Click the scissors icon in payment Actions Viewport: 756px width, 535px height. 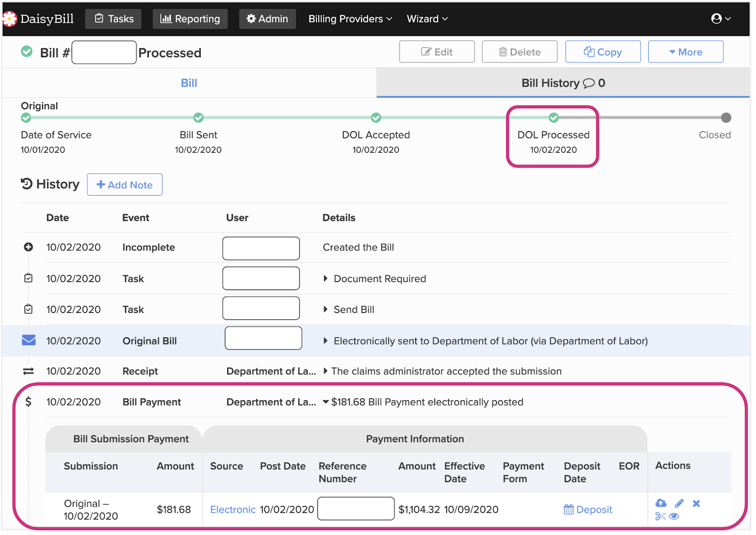click(660, 516)
